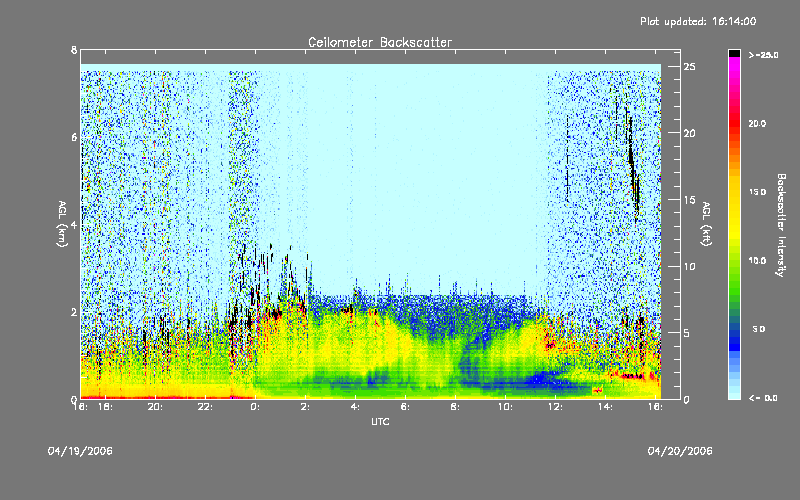
Task: Click the 'Plot updated: 16:14:00' timestamp
Action: [x=698, y=21]
